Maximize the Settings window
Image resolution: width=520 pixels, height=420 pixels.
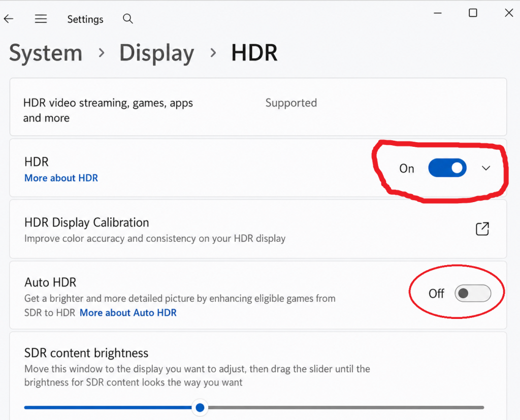[x=473, y=13]
